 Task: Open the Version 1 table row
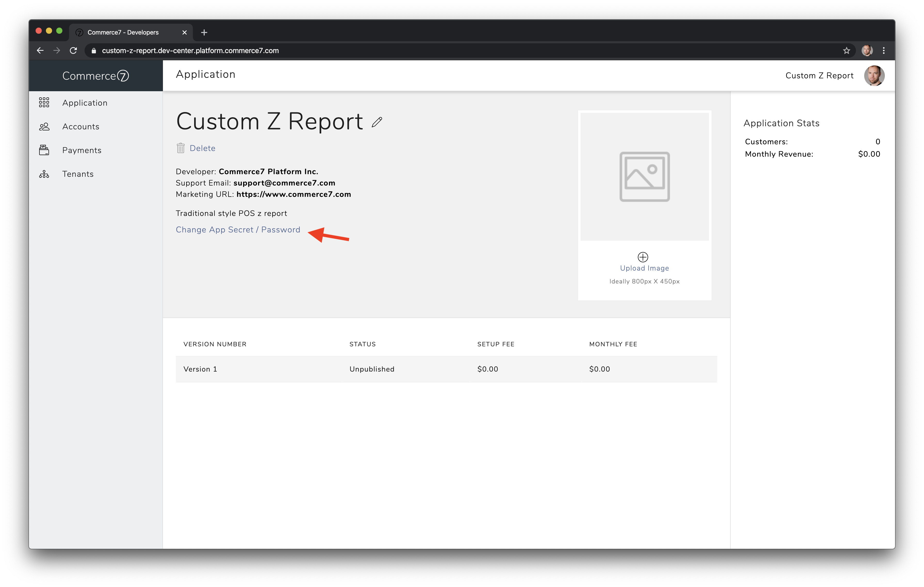(x=446, y=369)
